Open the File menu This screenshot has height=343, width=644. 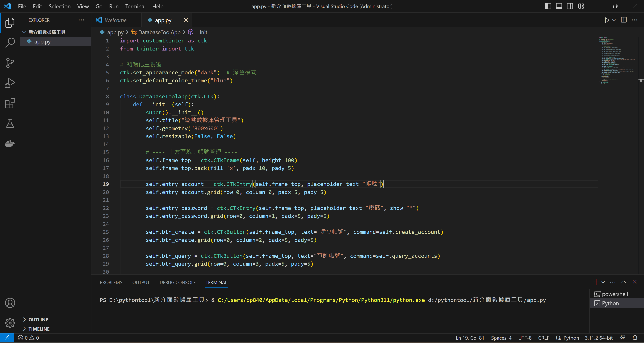(22, 6)
